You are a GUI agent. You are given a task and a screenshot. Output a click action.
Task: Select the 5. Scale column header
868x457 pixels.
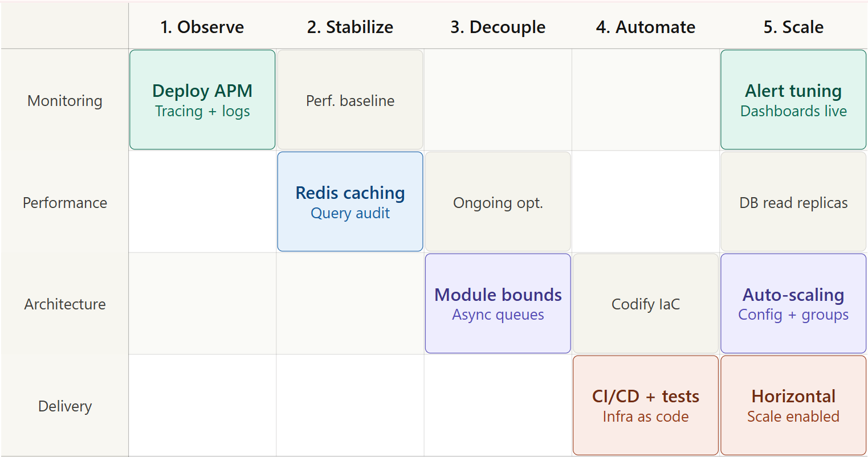(793, 27)
